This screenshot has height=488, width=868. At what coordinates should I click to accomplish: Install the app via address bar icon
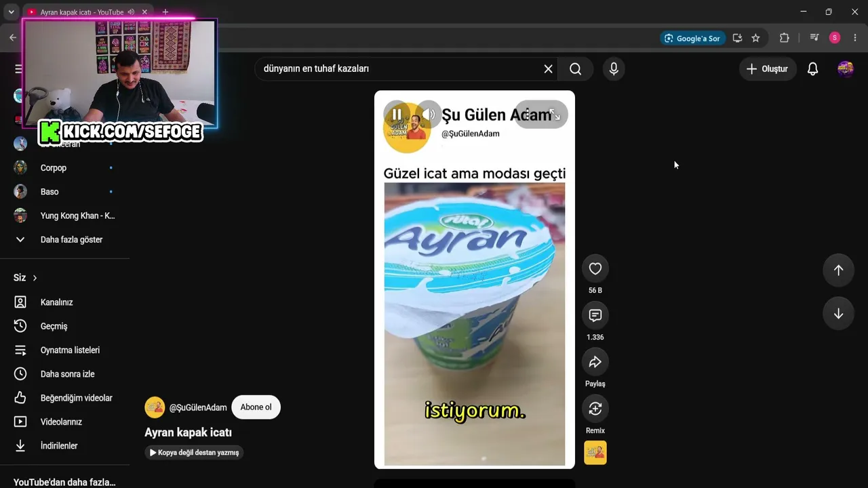737,38
